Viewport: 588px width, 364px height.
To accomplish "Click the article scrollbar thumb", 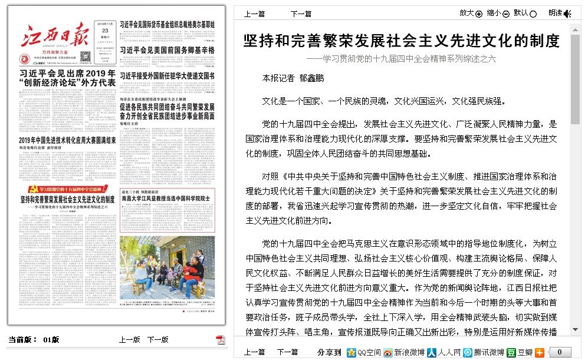I will pos(575,79).
